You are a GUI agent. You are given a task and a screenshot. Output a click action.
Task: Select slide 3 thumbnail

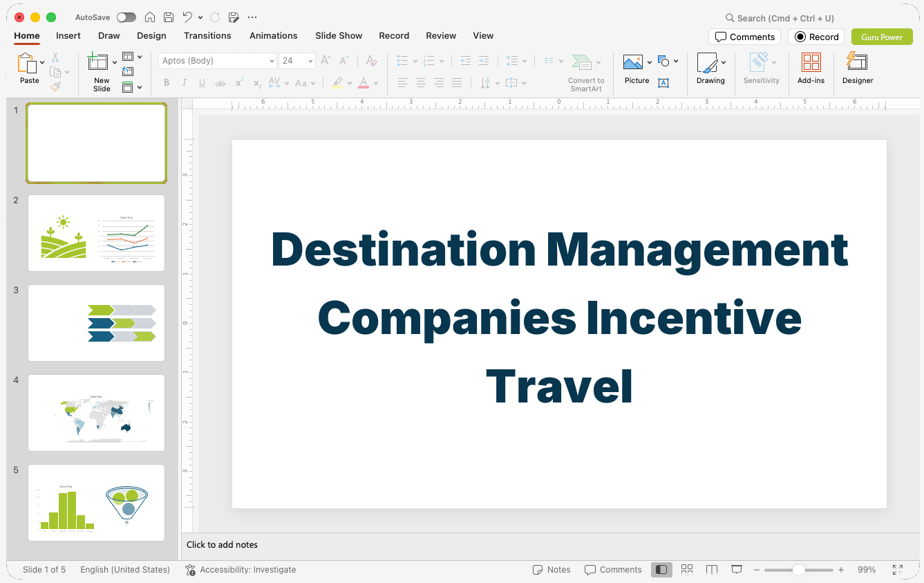96,323
